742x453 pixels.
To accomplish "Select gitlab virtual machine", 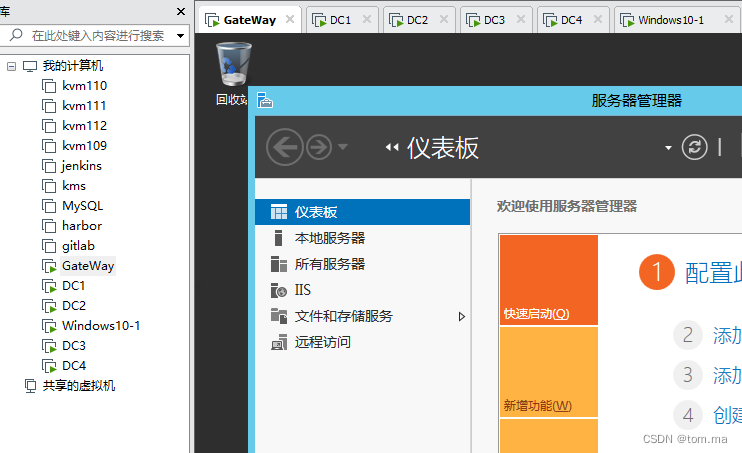I will [78, 246].
